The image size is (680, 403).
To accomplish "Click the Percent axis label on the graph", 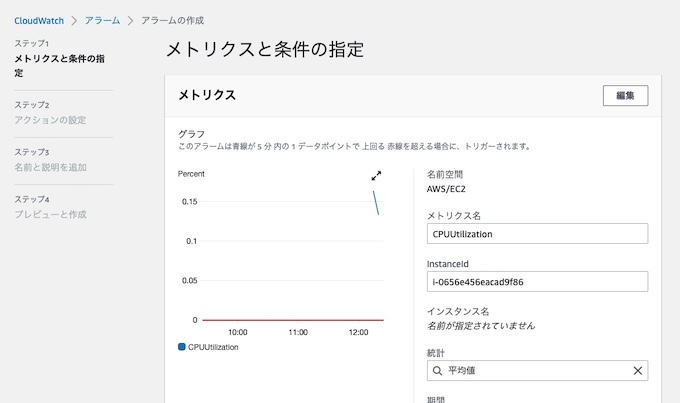I will tap(191, 174).
